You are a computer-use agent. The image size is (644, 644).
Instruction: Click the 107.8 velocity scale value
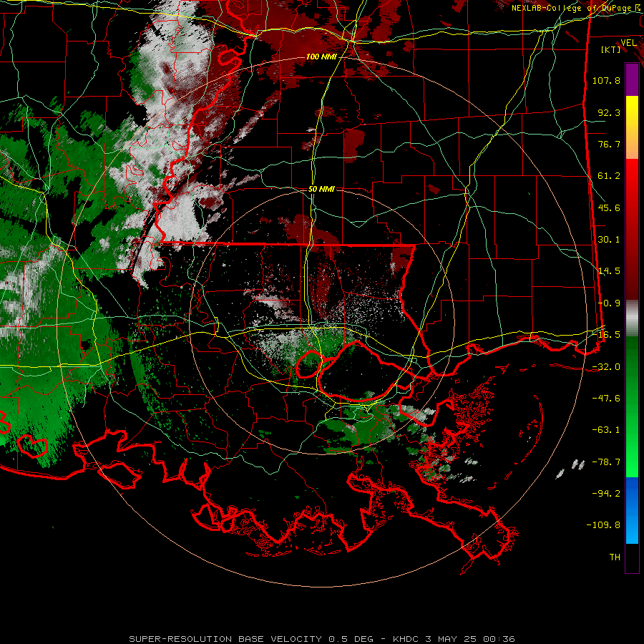pos(606,80)
